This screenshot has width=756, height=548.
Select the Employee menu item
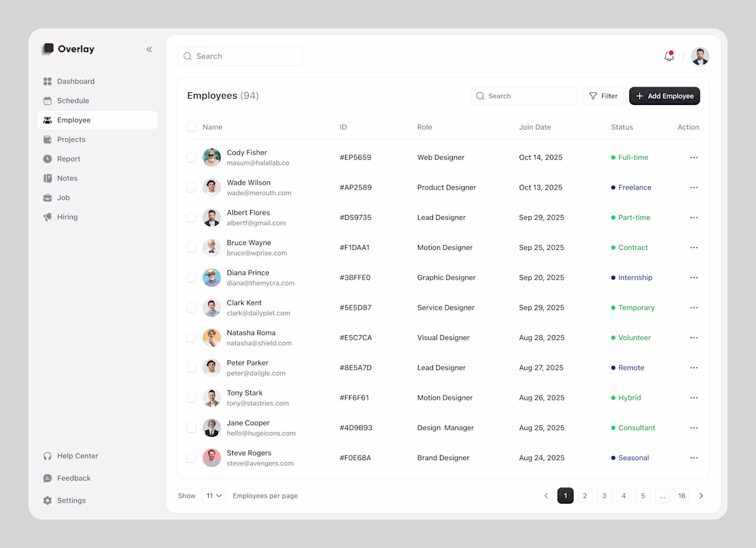pos(98,120)
